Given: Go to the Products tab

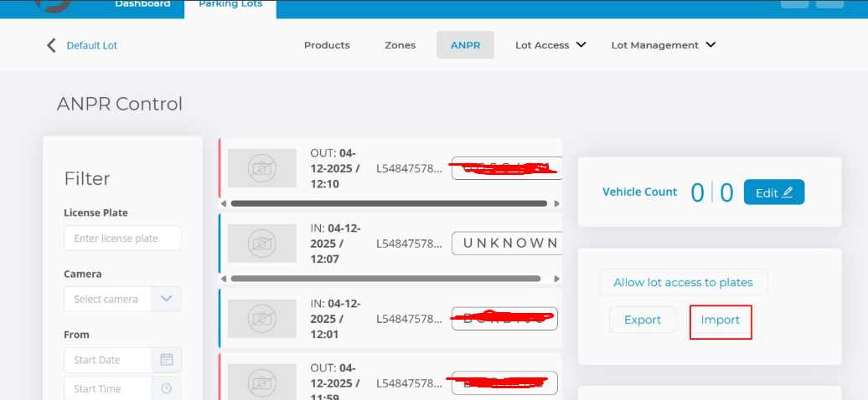Looking at the screenshot, I should click(x=327, y=45).
